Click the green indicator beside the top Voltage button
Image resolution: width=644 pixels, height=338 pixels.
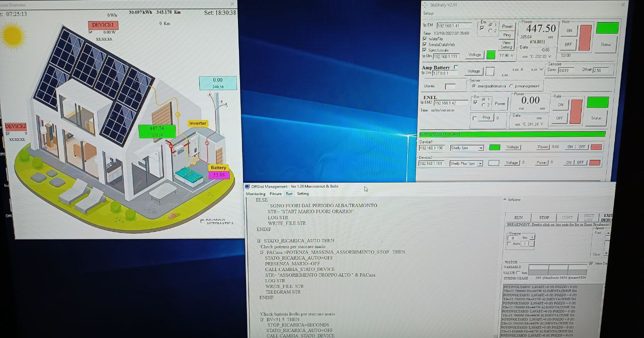pos(491,55)
